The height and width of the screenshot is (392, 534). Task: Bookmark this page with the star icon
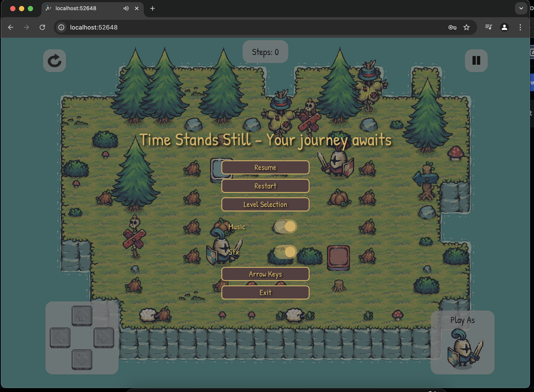[466, 28]
